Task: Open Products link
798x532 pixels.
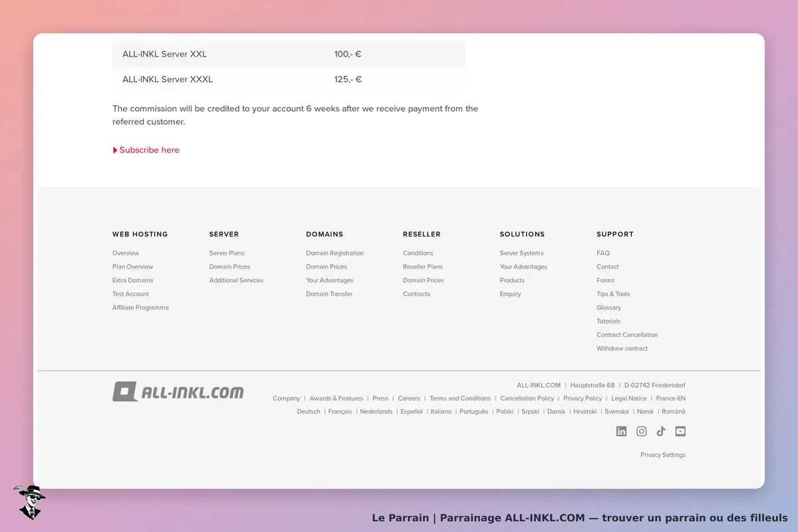Action: [512, 281]
